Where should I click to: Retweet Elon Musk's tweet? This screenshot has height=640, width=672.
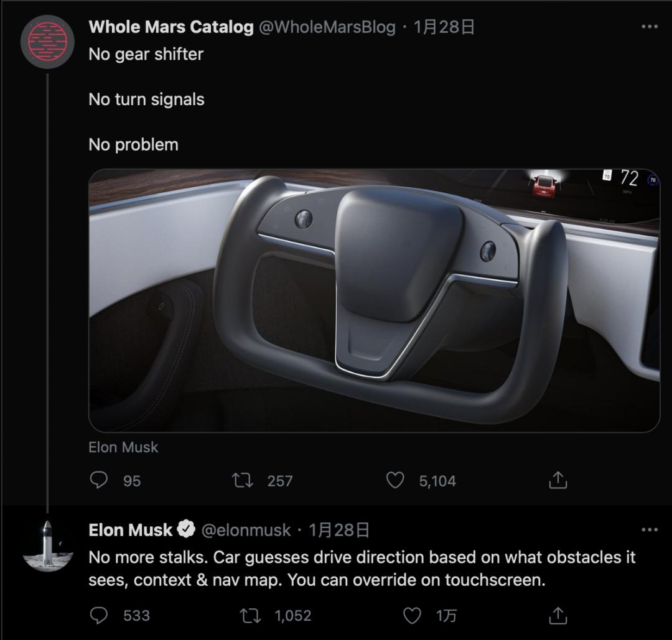coord(250,615)
